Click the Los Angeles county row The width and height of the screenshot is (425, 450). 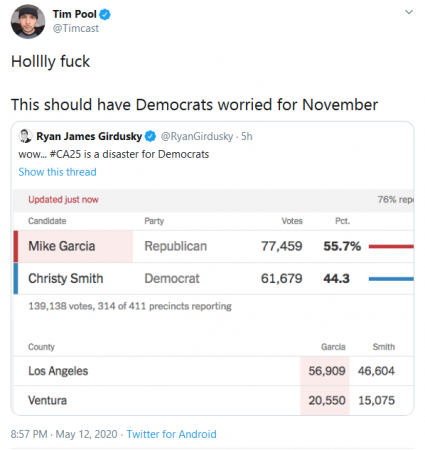coord(213,371)
